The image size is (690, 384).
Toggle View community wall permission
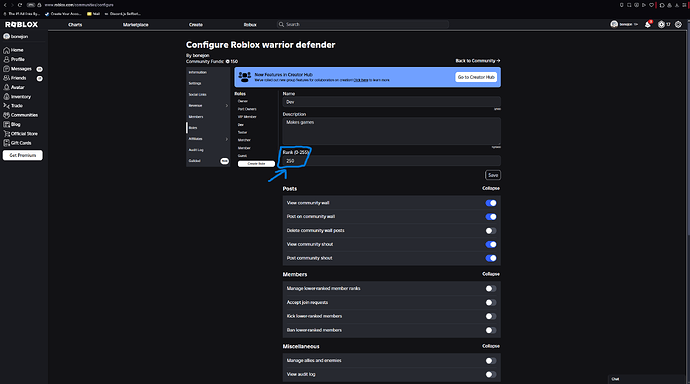click(491, 203)
